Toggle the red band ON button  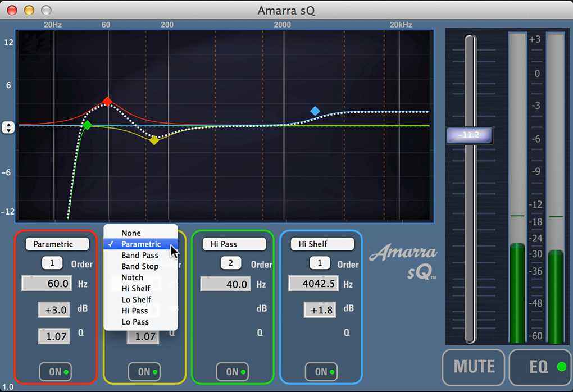pyautogui.click(x=55, y=372)
